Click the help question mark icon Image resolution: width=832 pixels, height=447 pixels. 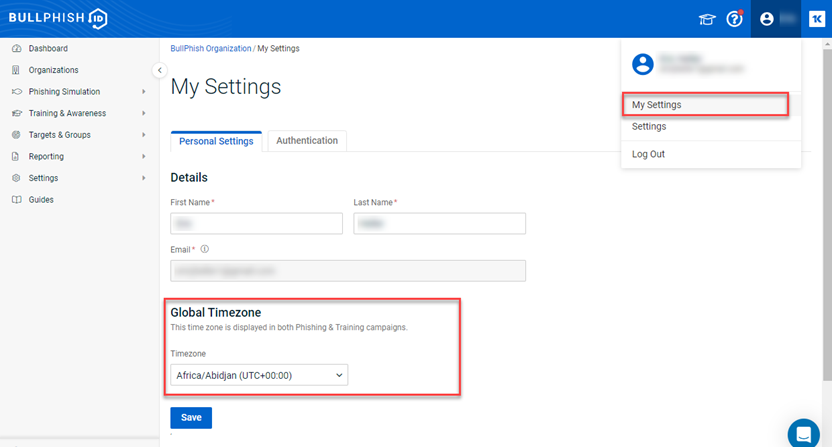pyautogui.click(x=735, y=19)
